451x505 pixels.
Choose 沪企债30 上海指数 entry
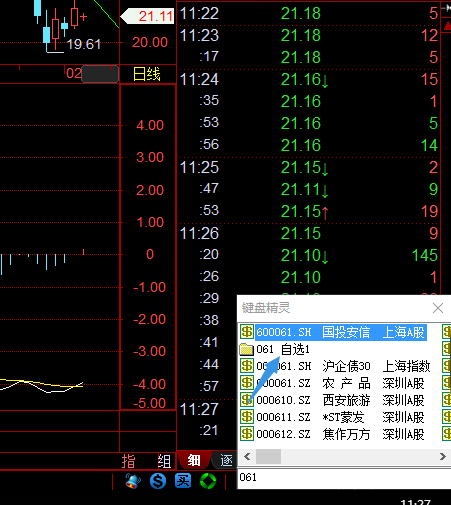tap(335, 366)
